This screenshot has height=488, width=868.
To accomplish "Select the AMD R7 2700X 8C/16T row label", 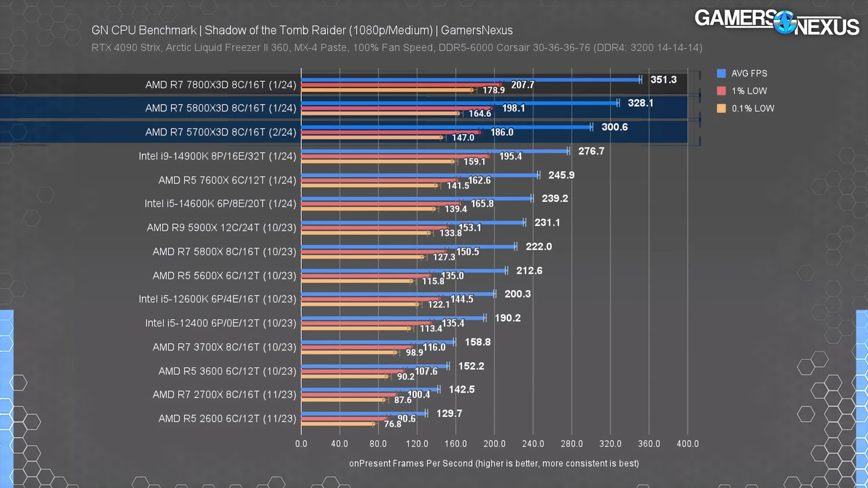I will tap(225, 394).
